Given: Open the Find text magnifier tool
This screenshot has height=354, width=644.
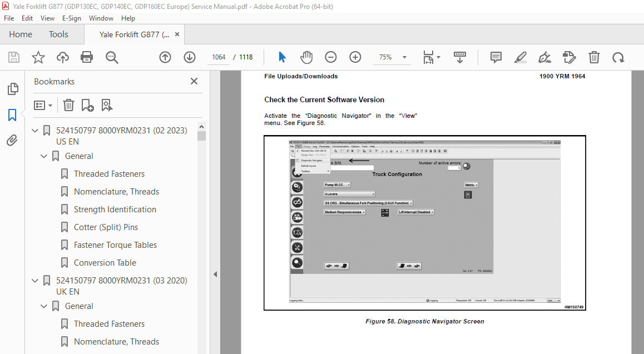Looking at the screenshot, I should [x=112, y=57].
